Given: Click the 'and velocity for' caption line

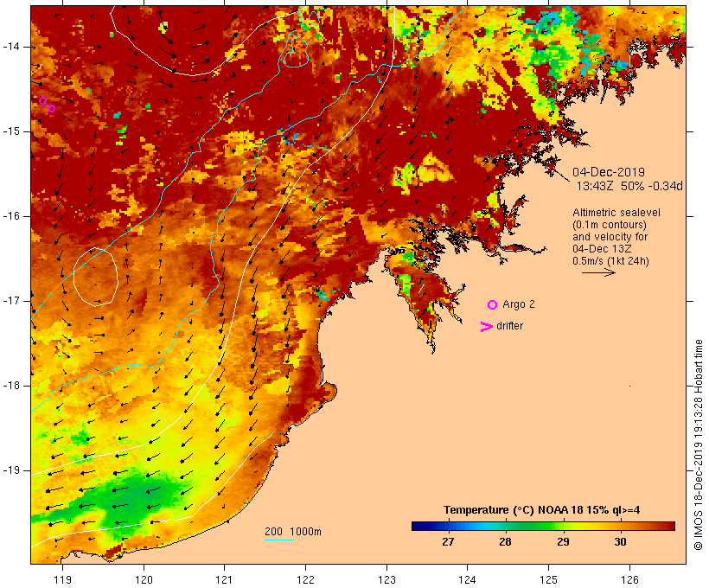Looking at the screenshot, I should click(x=610, y=237).
